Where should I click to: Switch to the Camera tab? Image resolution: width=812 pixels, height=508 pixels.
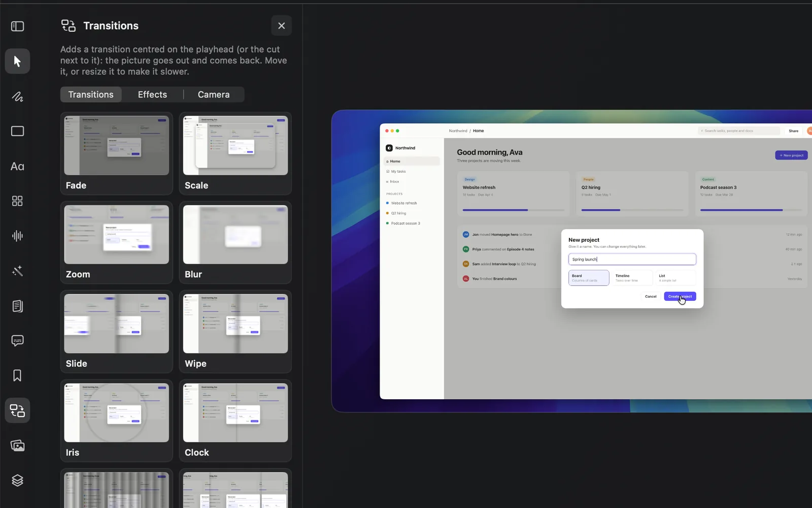214,94
